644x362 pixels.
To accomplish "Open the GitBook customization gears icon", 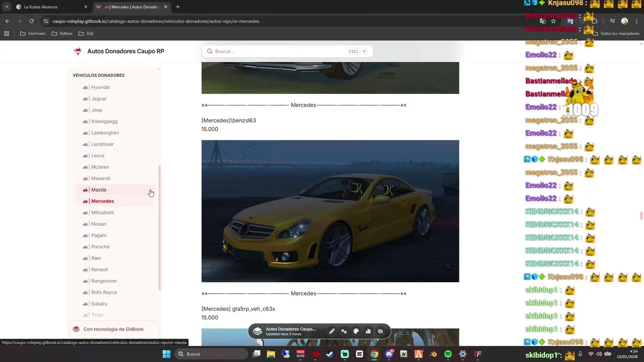I will (x=344, y=331).
